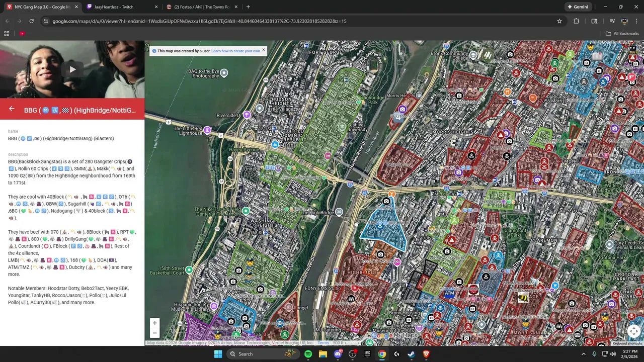Open the Gemini button in Chrome
The width and height of the screenshot is (644, 362).
point(578,7)
